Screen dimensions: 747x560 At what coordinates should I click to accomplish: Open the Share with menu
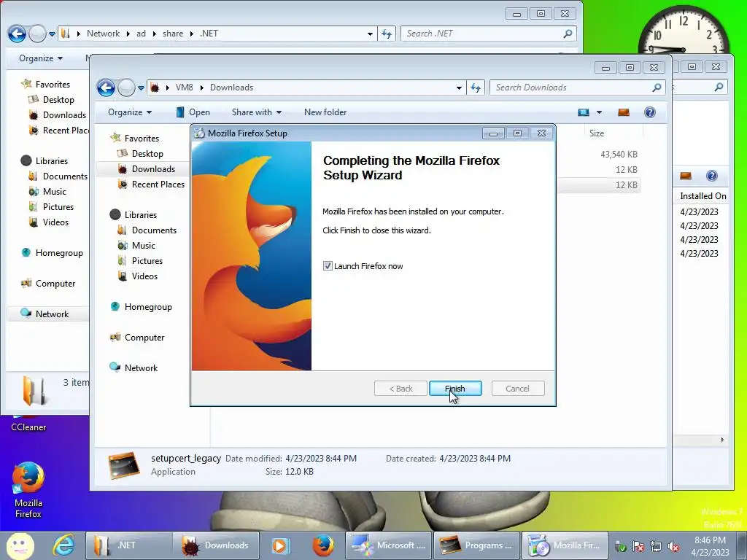[256, 112]
